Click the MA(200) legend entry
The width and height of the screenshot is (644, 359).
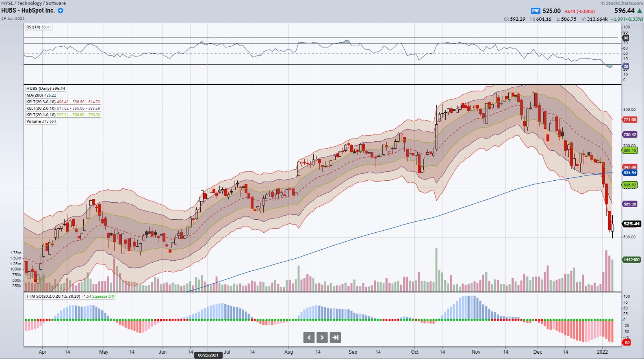point(41,95)
